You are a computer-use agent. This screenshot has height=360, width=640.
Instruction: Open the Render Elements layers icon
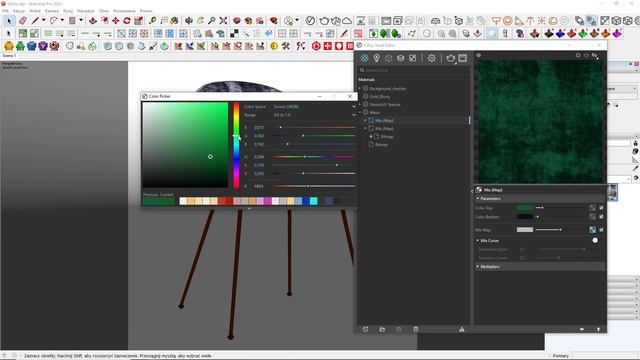(400, 58)
